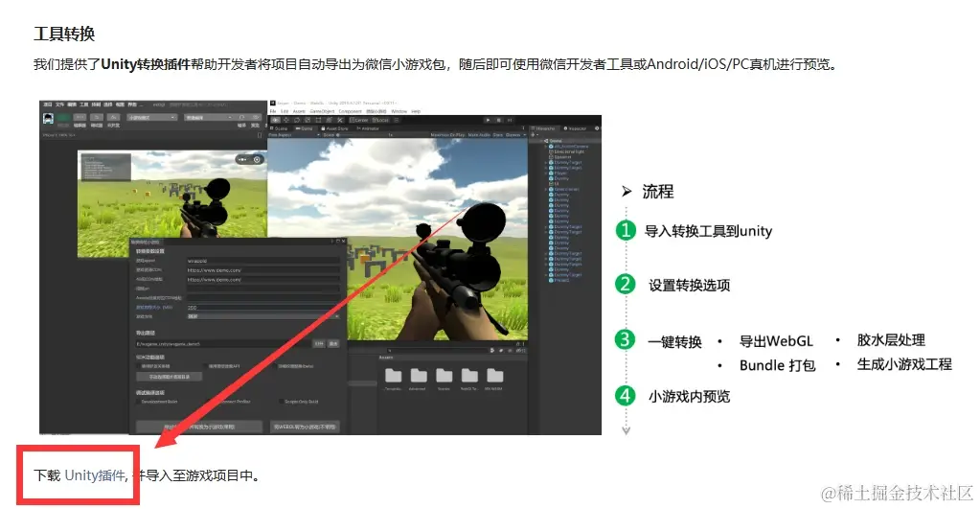Open Edit menu in Unity window

[x=285, y=111]
